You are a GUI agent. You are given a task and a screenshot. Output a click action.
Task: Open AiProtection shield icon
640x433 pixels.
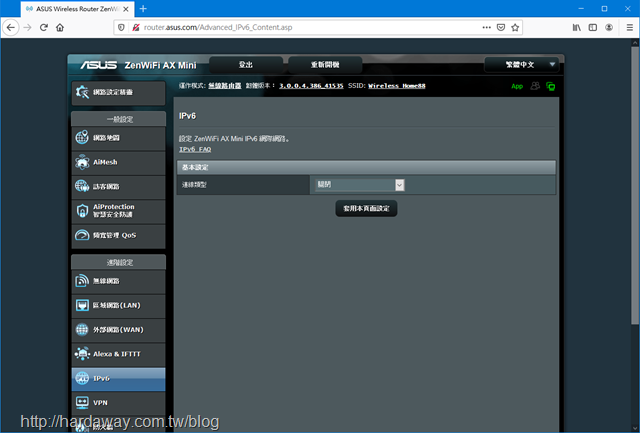[x=82, y=211]
